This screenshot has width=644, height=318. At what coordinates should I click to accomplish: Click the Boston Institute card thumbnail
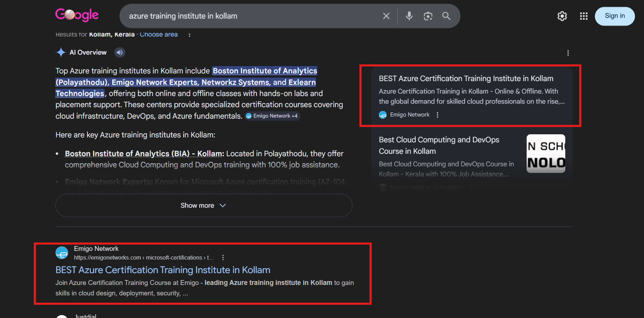coord(545,153)
